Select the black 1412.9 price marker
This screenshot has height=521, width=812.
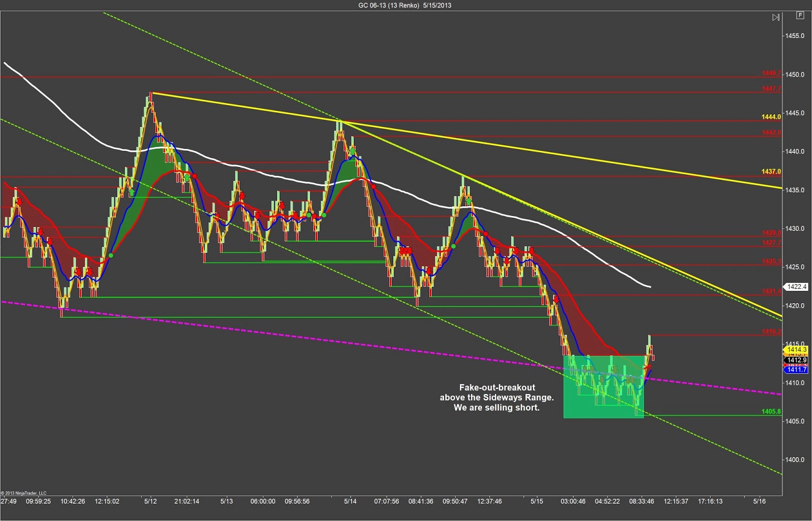[x=796, y=360]
